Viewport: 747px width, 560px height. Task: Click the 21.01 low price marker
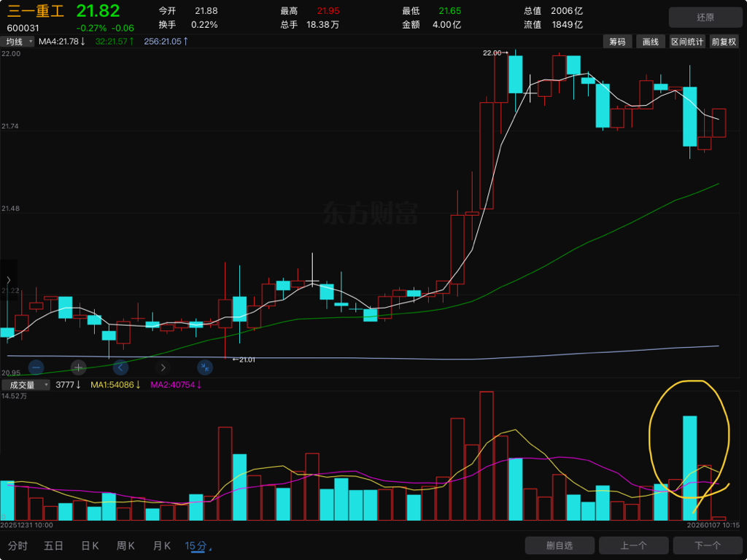[x=244, y=359]
